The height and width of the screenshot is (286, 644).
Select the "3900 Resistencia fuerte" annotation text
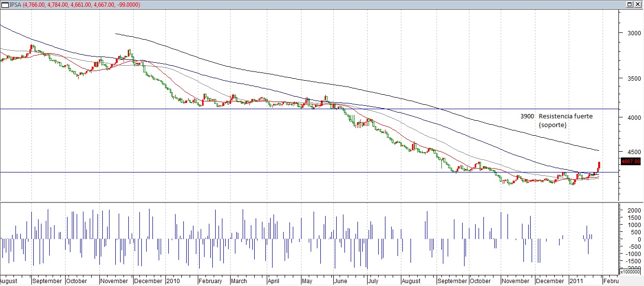point(557,116)
